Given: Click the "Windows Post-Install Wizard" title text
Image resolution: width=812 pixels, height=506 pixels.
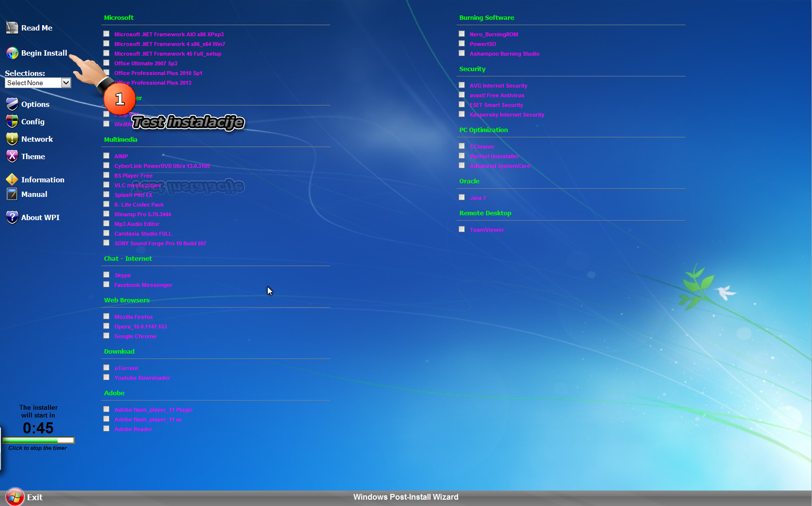Looking at the screenshot, I should pyautogui.click(x=406, y=497).
